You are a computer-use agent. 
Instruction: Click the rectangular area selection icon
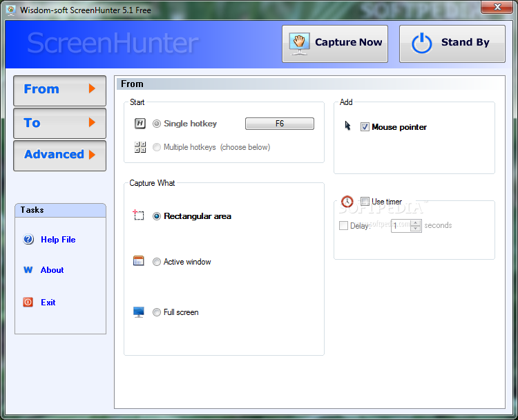point(138,215)
